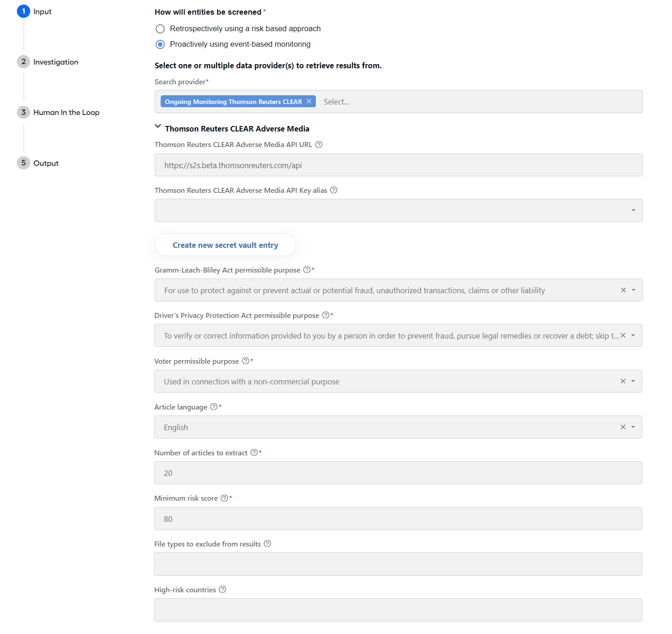This screenshot has height=634, width=672.
Task: Clear the Article language English selection
Action: pyautogui.click(x=623, y=427)
